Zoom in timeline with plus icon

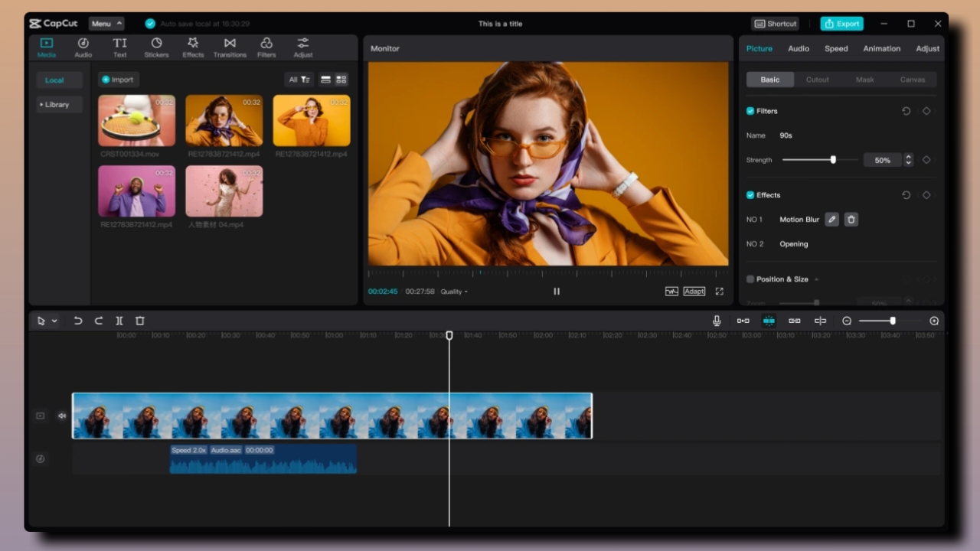tap(934, 321)
